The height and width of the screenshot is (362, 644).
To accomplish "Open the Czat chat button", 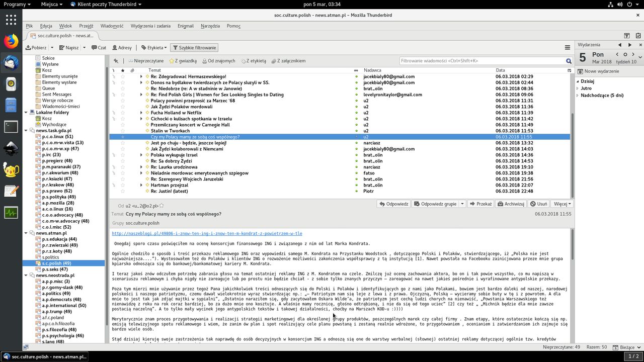I will click(x=99, y=48).
